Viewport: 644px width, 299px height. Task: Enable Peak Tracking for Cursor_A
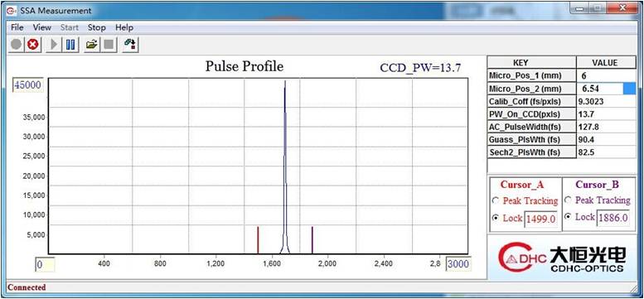coord(496,201)
